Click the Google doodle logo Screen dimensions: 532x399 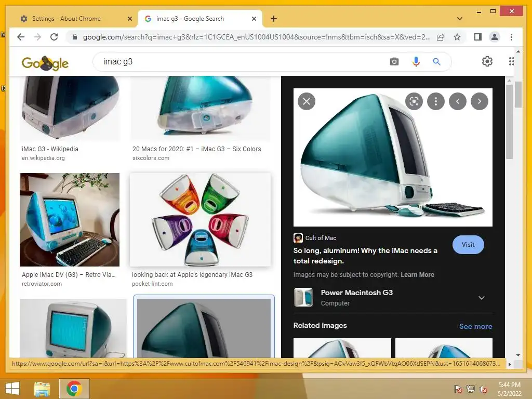click(45, 63)
